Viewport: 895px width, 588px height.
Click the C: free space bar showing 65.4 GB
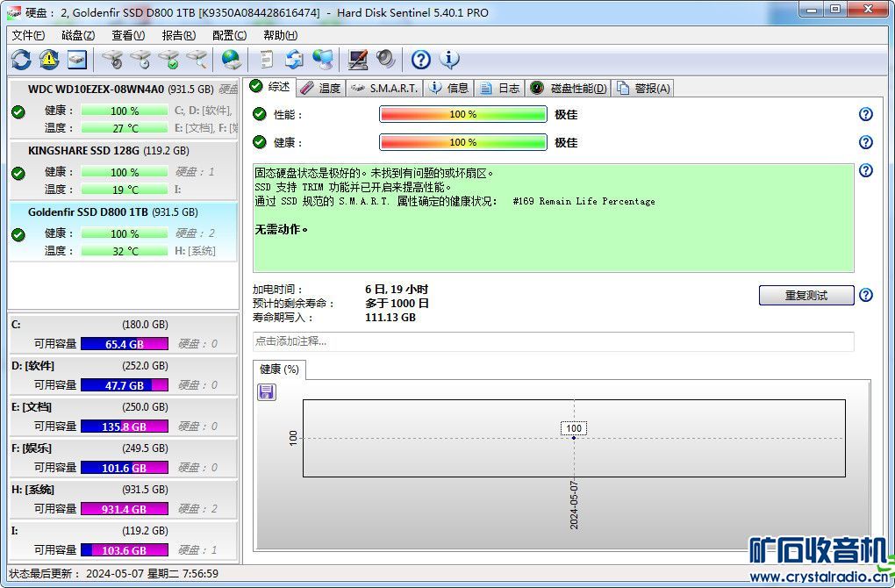pos(125,344)
